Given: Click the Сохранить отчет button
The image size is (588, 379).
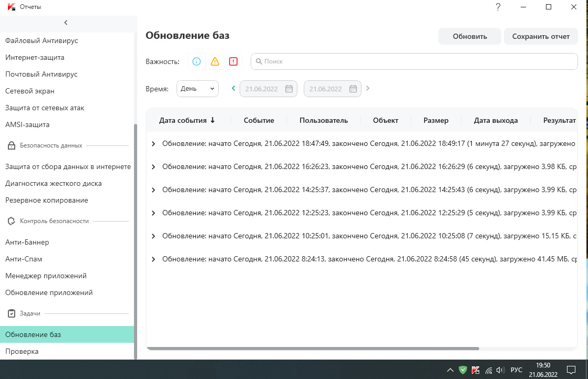Looking at the screenshot, I should point(541,36).
